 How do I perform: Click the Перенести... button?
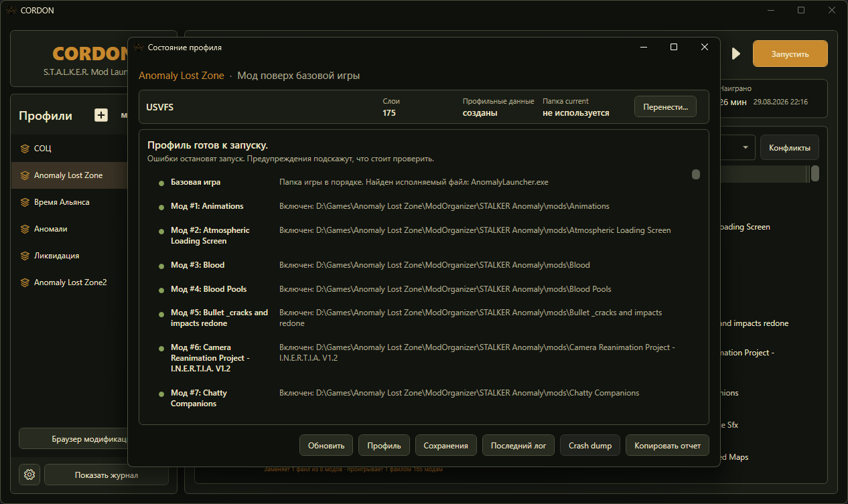(665, 107)
